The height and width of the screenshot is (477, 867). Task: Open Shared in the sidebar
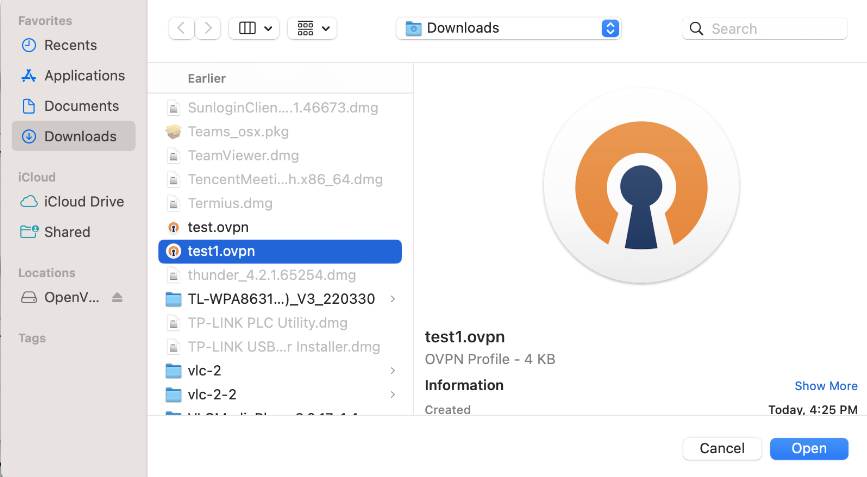[74, 232]
